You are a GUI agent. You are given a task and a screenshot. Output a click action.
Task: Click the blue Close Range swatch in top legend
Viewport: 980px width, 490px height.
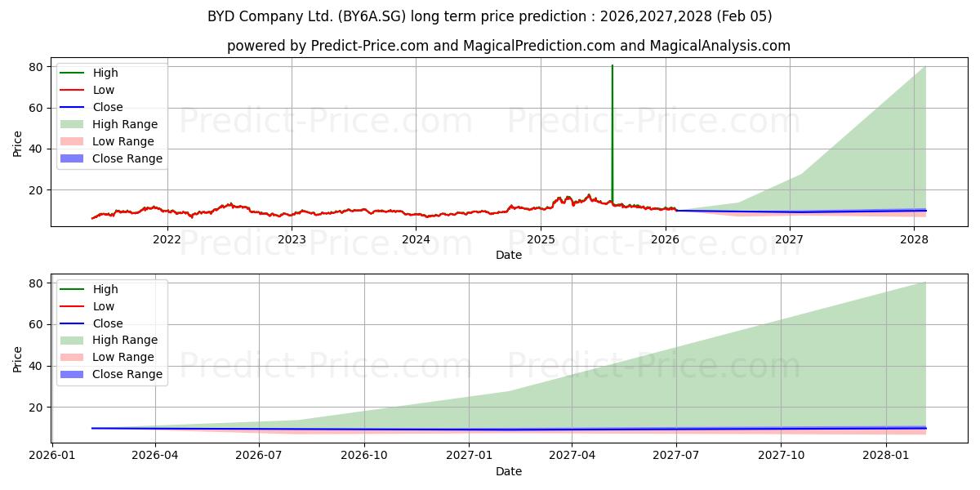coord(71,158)
